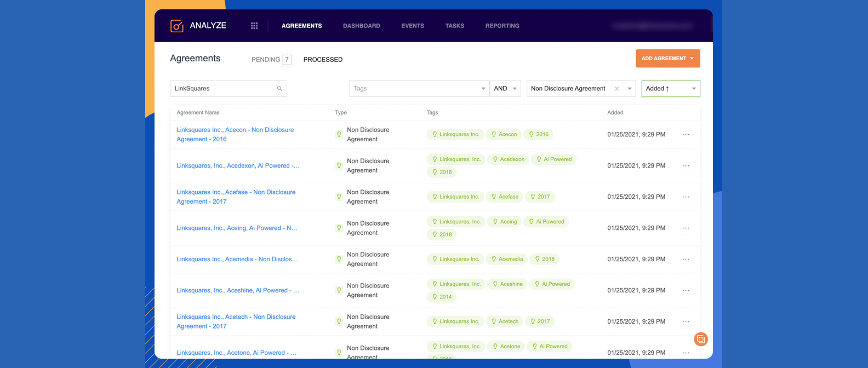
Task: Open Acedexon Ai Powered agreement link
Action: pyautogui.click(x=238, y=166)
